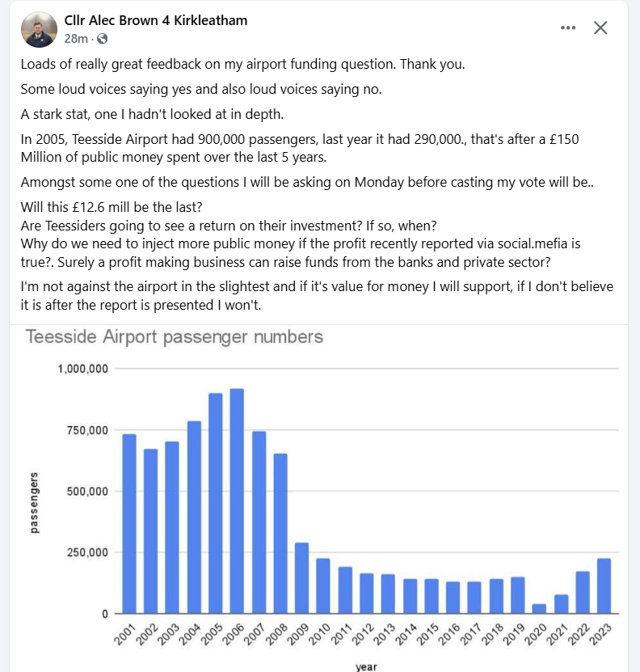Screen dimensions: 640x672
Task: Select the 2009 bar in the chart
Action: [x=301, y=578]
